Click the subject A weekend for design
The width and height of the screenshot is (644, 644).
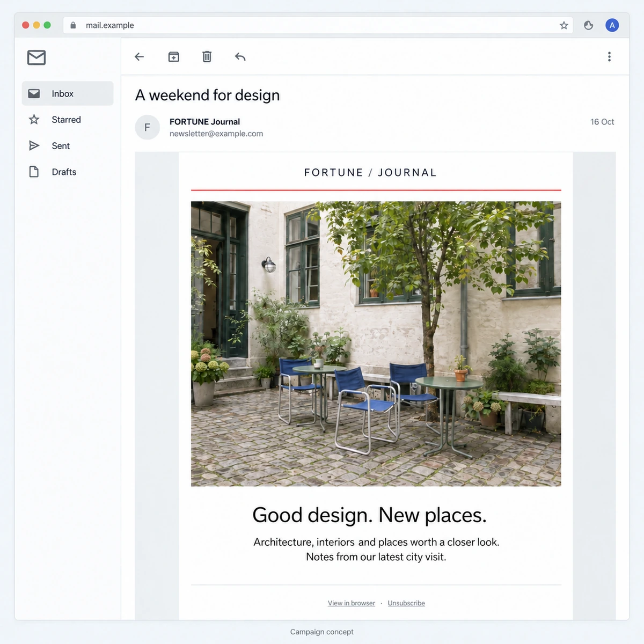coord(208,95)
